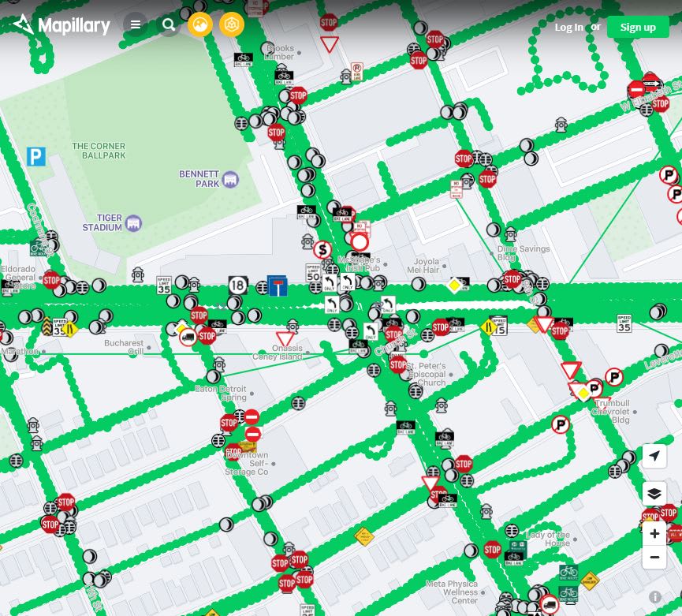Select the truck prohibited sign near Bucharest Grill
682x616 pixels.
tap(188, 337)
